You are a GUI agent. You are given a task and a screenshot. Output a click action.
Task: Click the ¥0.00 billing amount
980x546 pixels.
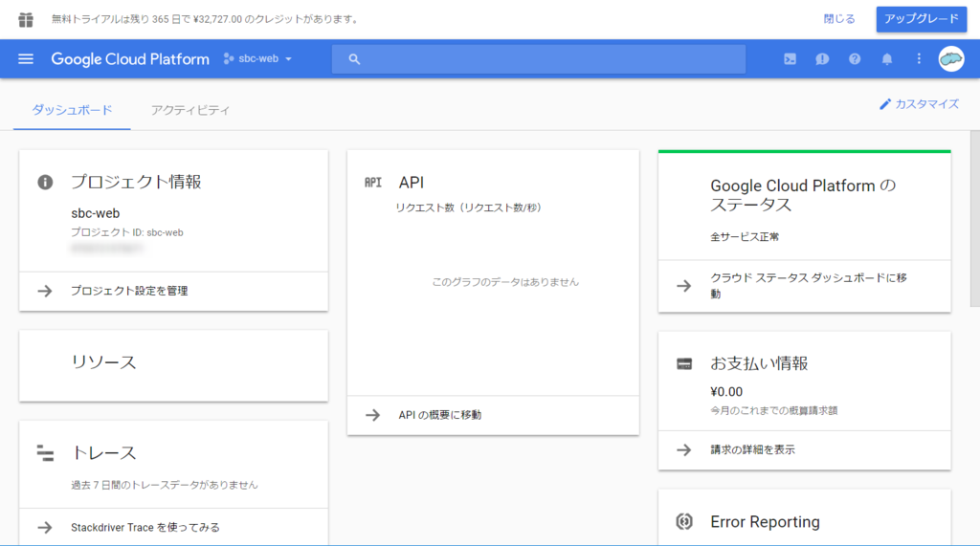(x=726, y=392)
